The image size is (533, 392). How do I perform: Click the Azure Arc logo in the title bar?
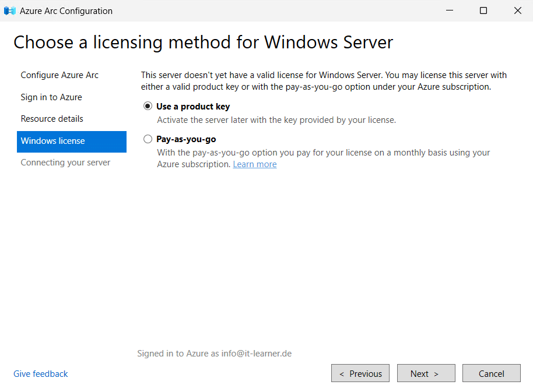pos(9,10)
